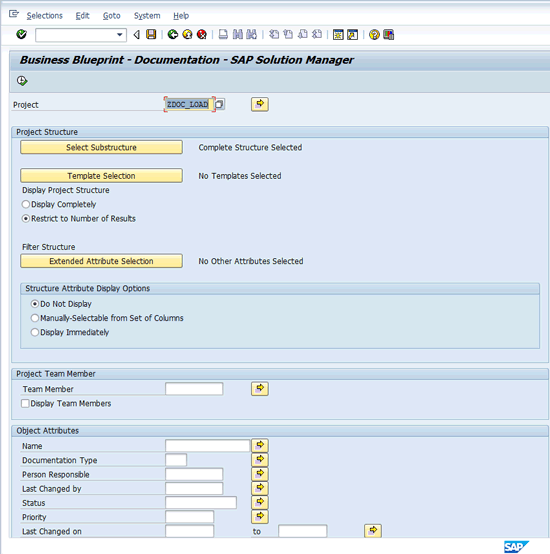Click the First Page icon
The width and height of the screenshot is (550, 554).
(x=274, y=35)
